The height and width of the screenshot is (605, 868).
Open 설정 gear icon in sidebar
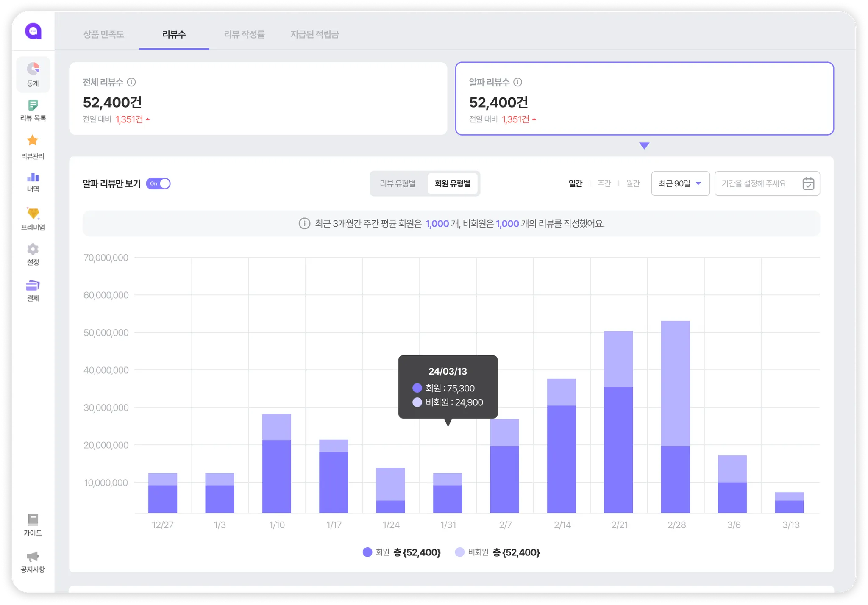click(x=33, y=249)
